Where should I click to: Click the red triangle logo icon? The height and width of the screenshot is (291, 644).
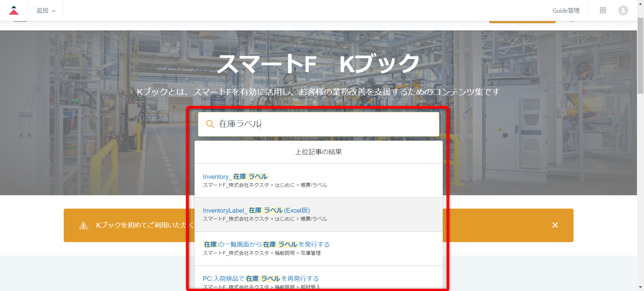point(14,10)
